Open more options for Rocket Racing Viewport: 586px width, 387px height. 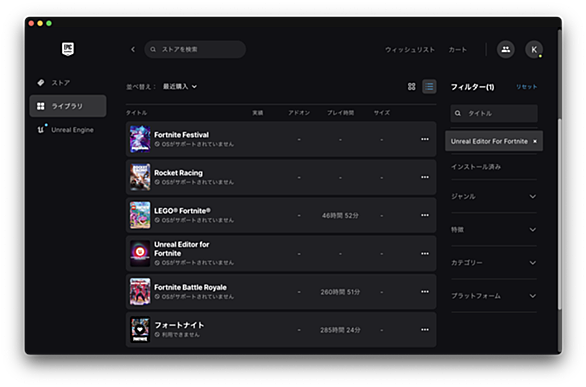click(425, 177)
